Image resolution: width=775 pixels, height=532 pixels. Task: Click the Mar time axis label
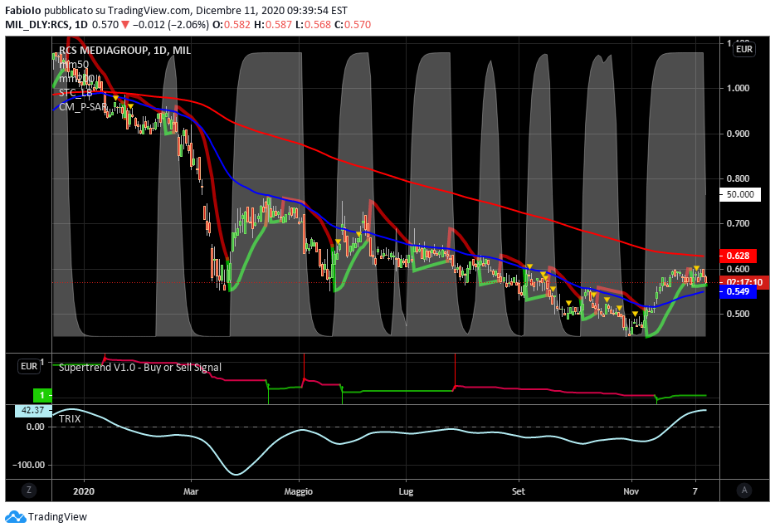click(x=191, y=491)
